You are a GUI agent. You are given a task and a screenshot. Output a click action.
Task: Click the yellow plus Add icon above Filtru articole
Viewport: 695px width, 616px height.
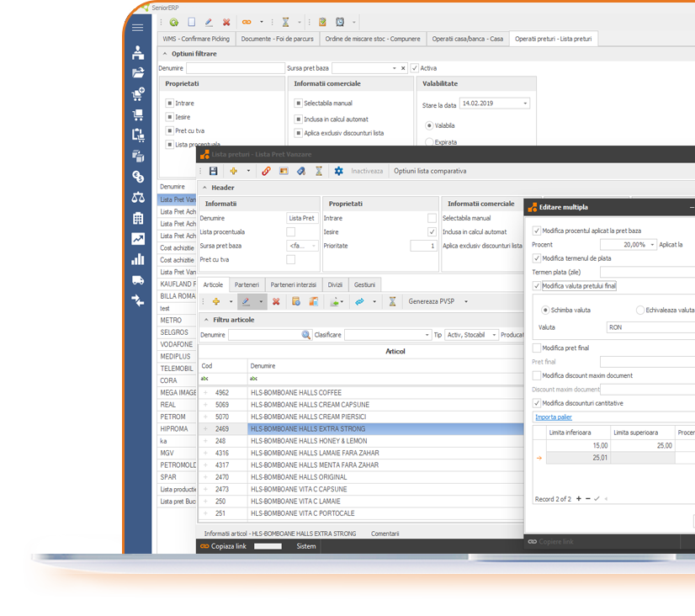(x=218, y=300)
